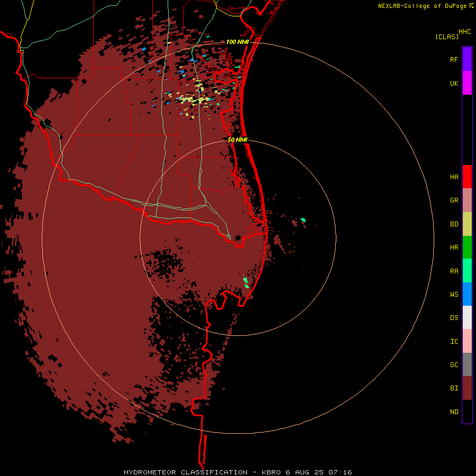Screen dimensions: 476x476
Task: Click the ND black legend swatch
Action: point(467,411)
